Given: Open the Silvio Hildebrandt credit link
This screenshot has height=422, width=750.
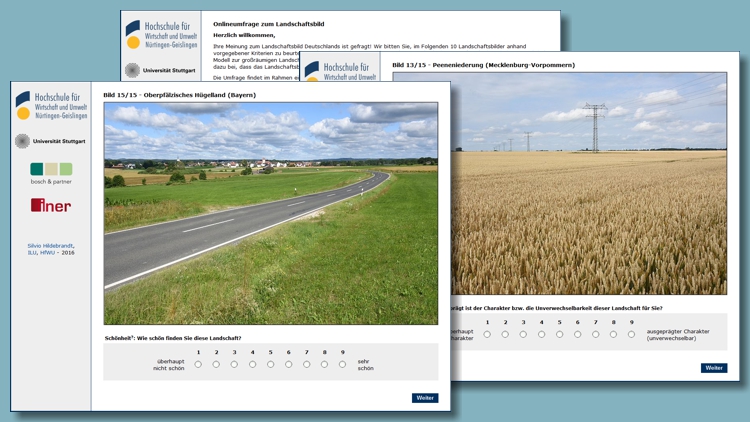Looking at the screenshot, I should (51, 245).
